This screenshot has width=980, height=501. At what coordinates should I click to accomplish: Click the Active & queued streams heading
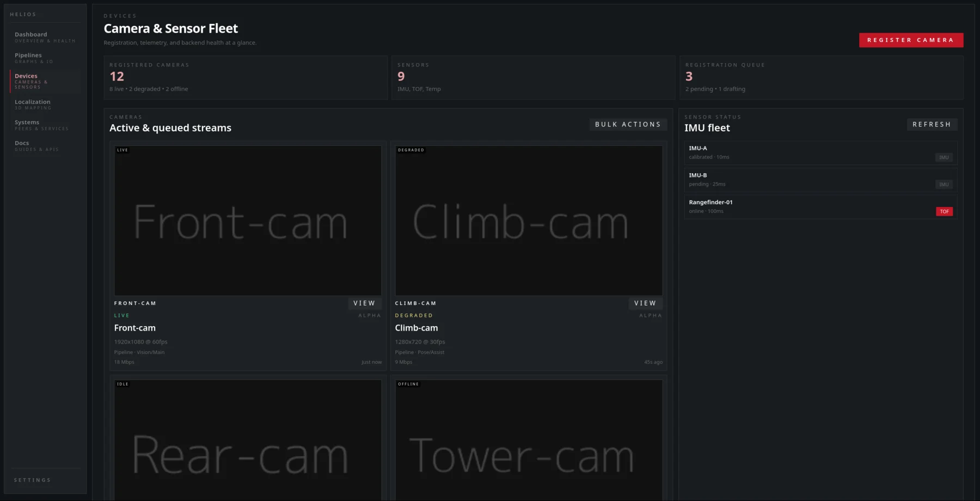[x=170, y=128]
